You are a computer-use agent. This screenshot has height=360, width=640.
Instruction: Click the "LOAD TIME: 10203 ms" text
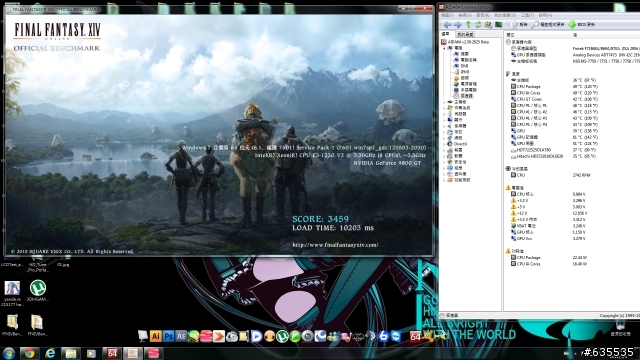click(x=333, y=228)
